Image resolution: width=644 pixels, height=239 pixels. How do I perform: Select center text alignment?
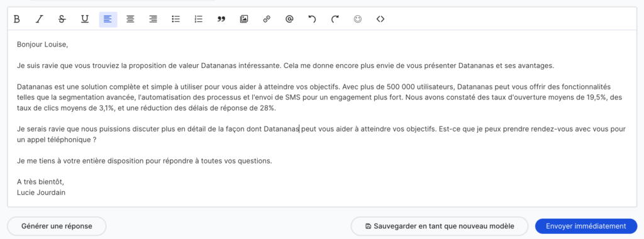(x=130, y=19)
